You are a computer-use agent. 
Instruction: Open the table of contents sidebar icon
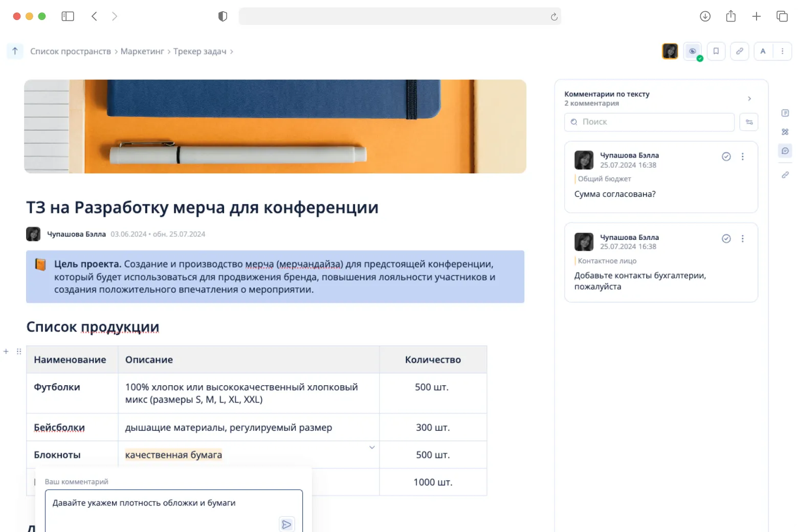[x=785, y=113]
